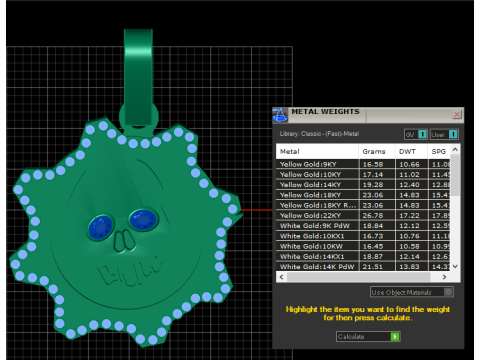Select the Yellow Gold:9KY row
480x360 pixels.
[363, 164]
